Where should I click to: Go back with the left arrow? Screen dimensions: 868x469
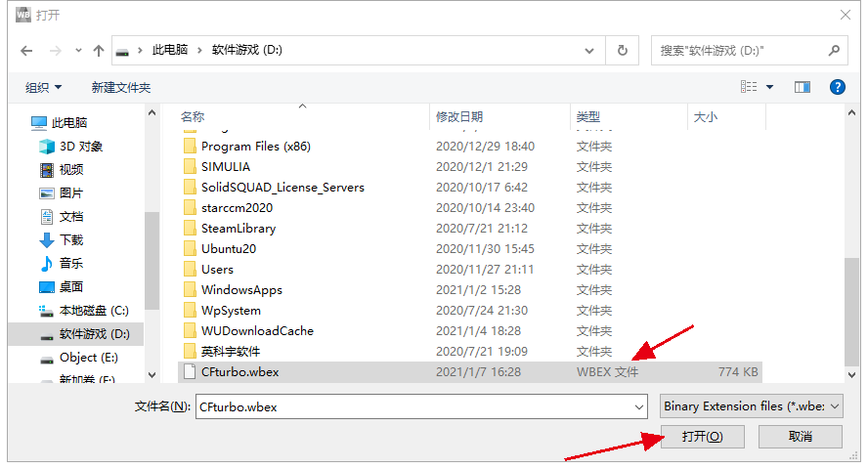(26, 51)
